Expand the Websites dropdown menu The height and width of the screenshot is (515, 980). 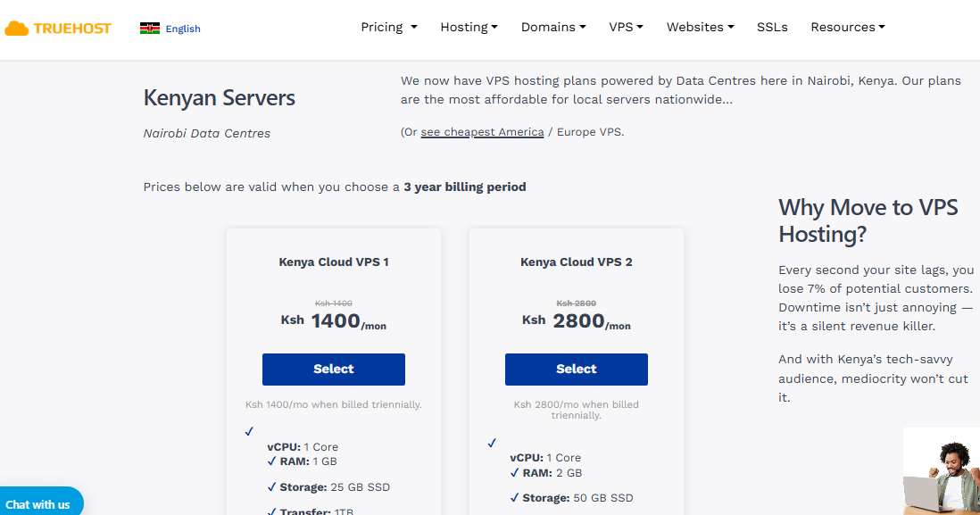[700, 27]
